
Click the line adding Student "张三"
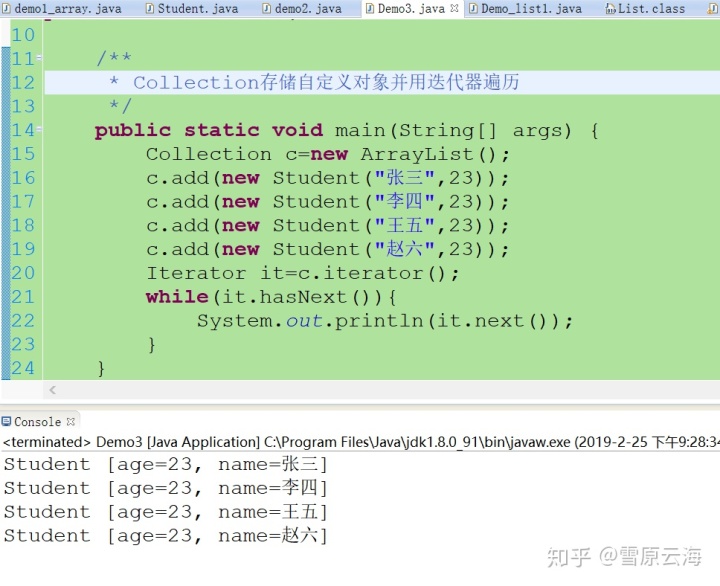[x=327, y=178]
